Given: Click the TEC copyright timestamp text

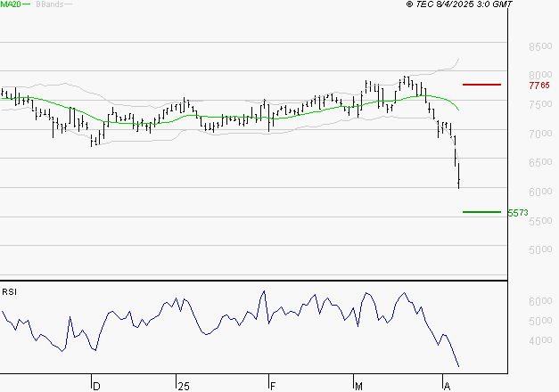Looking at the screenshot, I should click(459, 4).
